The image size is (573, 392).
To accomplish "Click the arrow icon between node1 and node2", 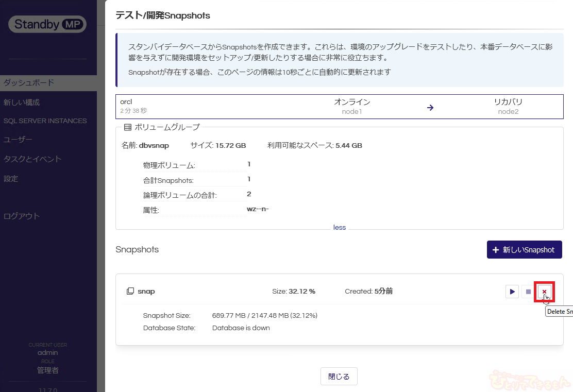I will tap(430, 108).
